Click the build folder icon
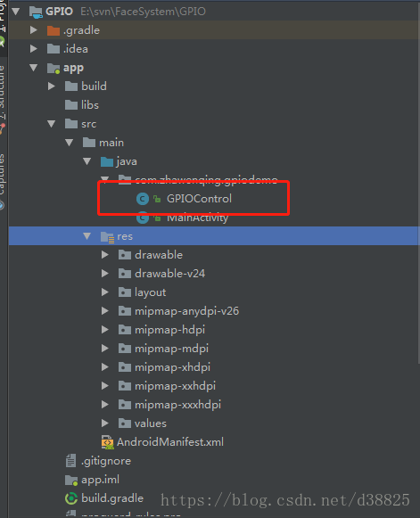Viewport: 420px width, 518px height. pyautogui.click(x=71, y=86)
